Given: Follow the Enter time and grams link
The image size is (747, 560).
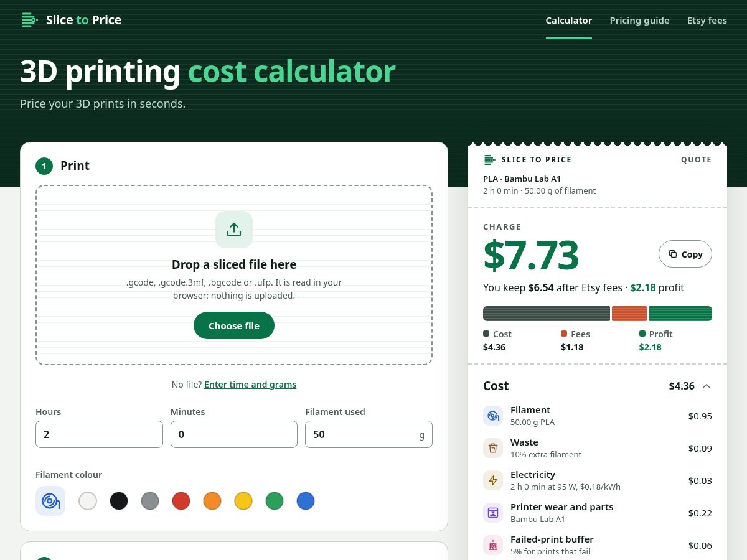Looking at the screenshot, I should [250, 385].
